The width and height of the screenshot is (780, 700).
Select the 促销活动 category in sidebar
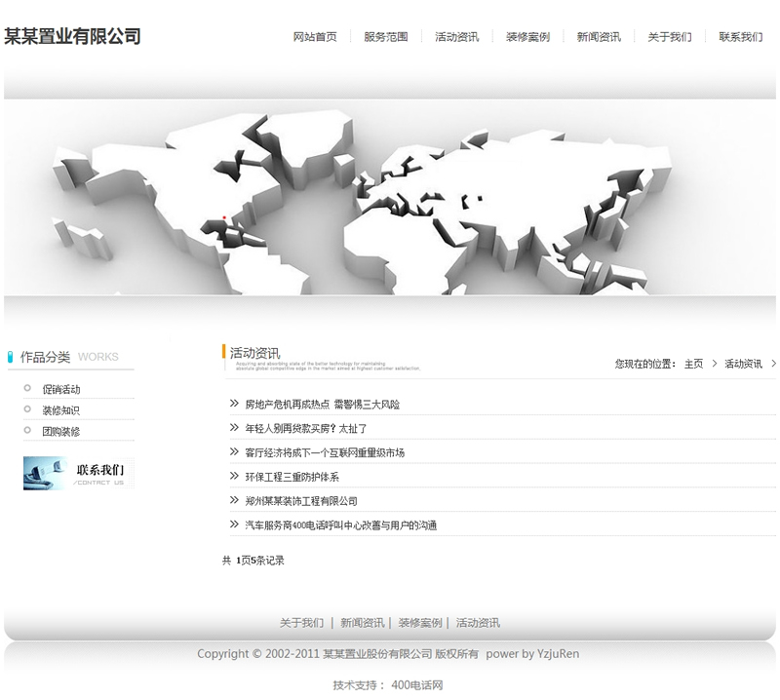click(61, 390)
